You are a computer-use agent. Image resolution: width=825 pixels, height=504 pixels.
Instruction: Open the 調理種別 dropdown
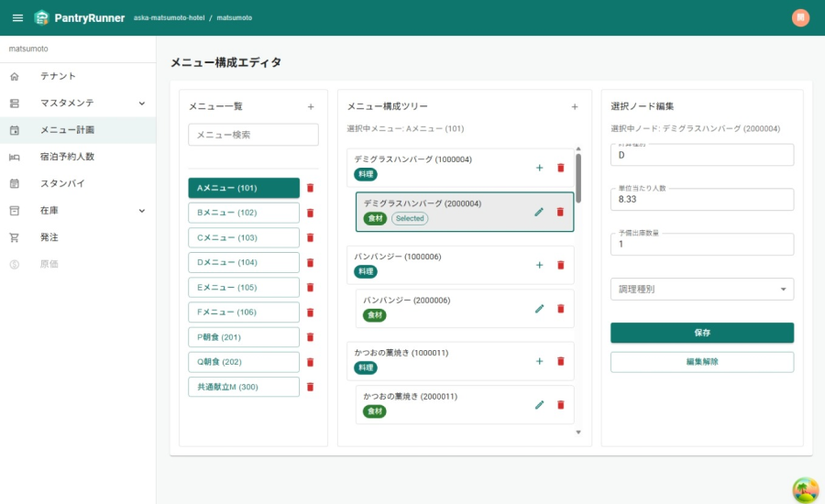pyautogui.click(x=702, y=290)
